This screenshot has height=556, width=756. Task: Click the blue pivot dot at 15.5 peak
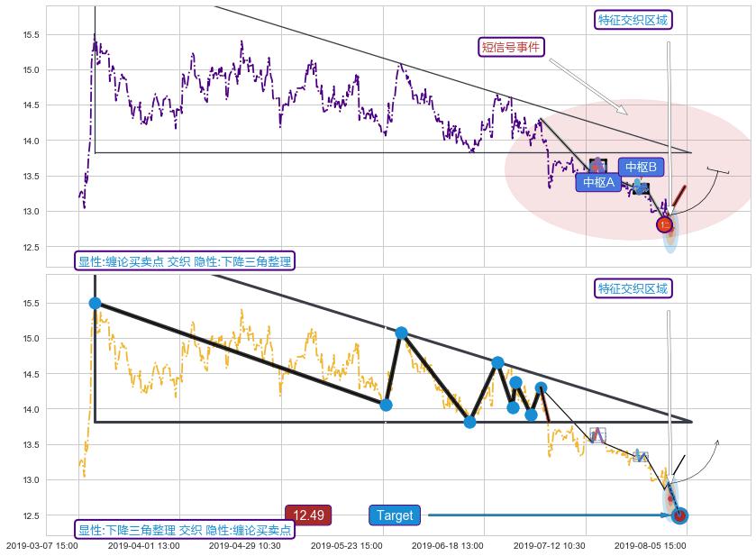point(95,304)
